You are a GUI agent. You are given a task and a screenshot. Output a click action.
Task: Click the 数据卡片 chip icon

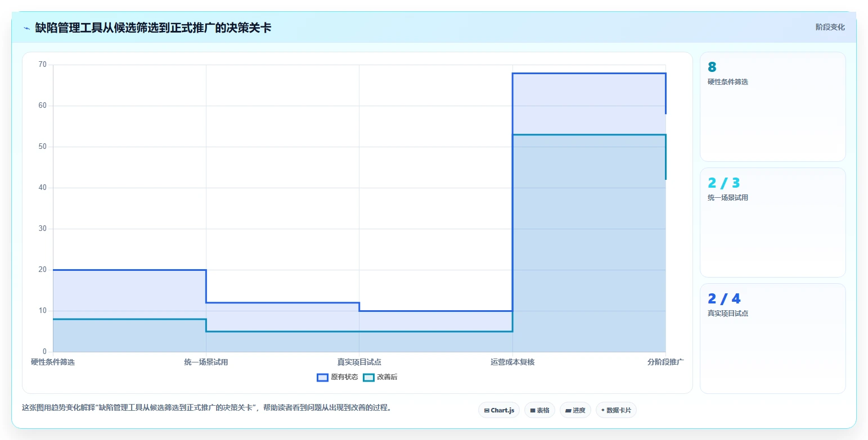coord(603,410)
